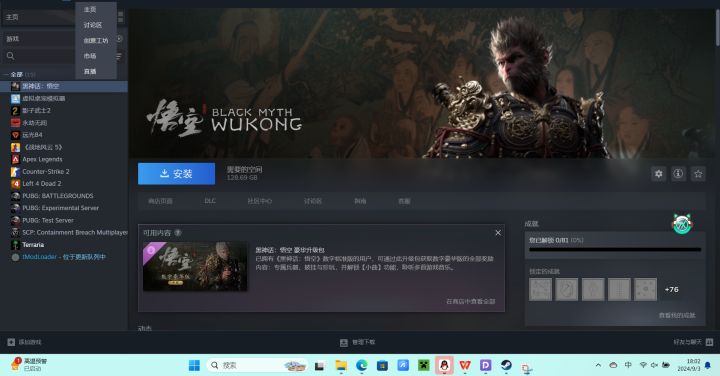
Task: Open the 指南 guides tab
Action: coord(360,201)
